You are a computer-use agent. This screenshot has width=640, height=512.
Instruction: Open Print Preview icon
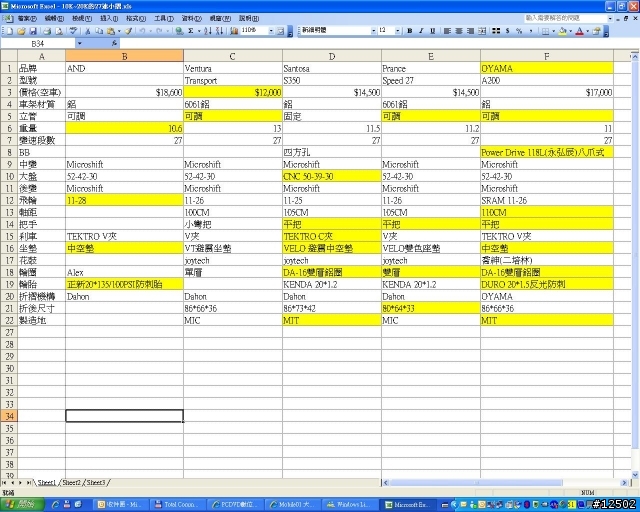tap(59, 31)
